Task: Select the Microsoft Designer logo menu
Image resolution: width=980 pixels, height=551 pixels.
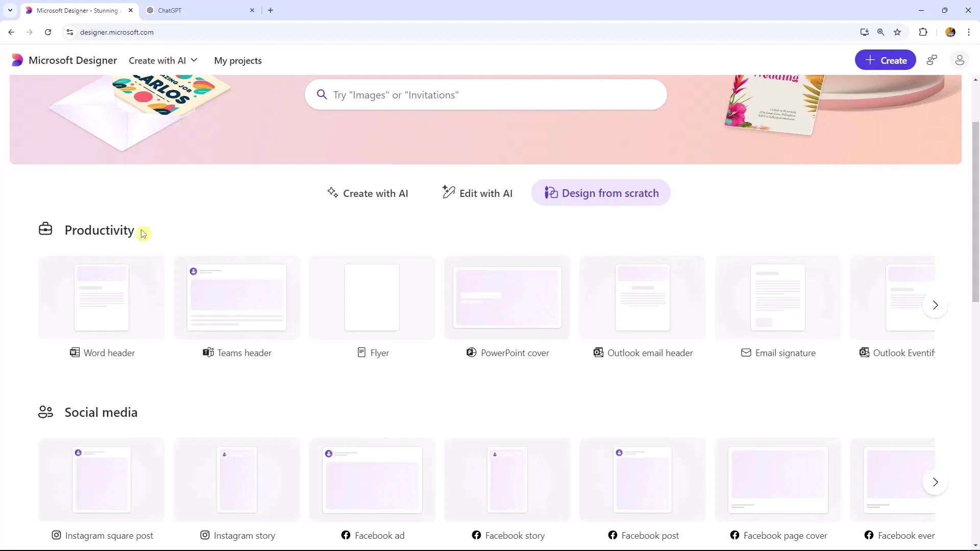Action: point(17,60)
